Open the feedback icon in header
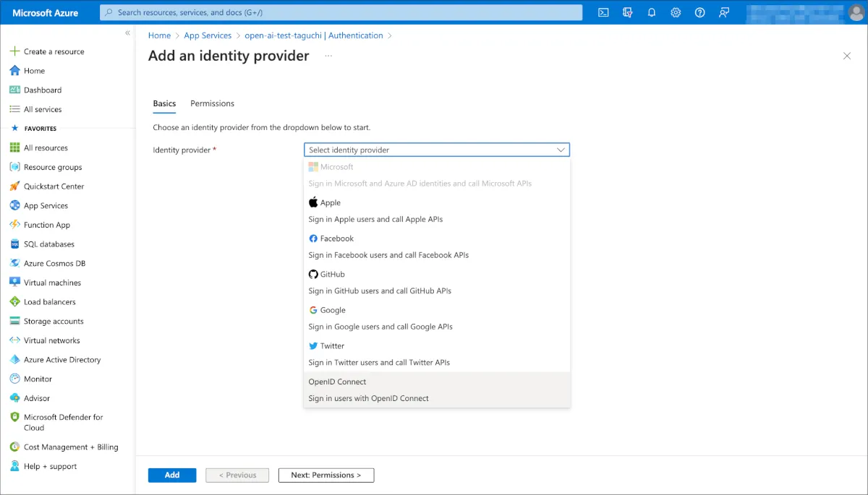The width and height of the screenshot is (868, 495). [723, 12]
